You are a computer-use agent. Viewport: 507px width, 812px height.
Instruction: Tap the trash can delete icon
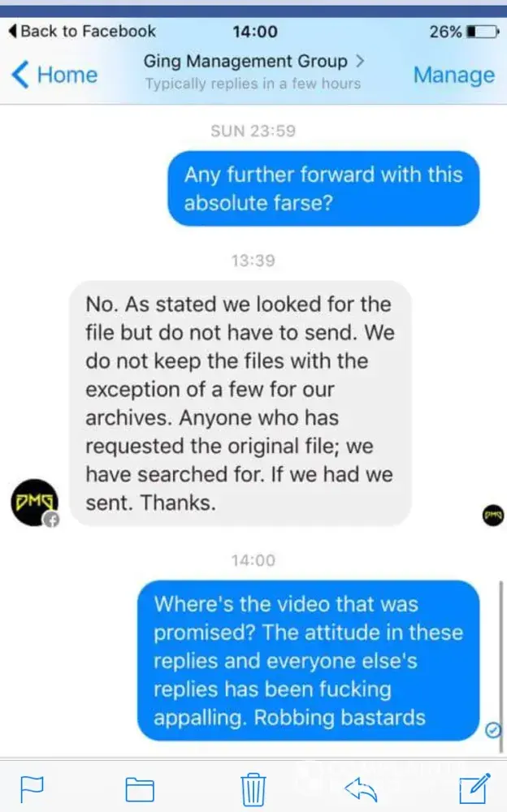[x=253, y=788]
